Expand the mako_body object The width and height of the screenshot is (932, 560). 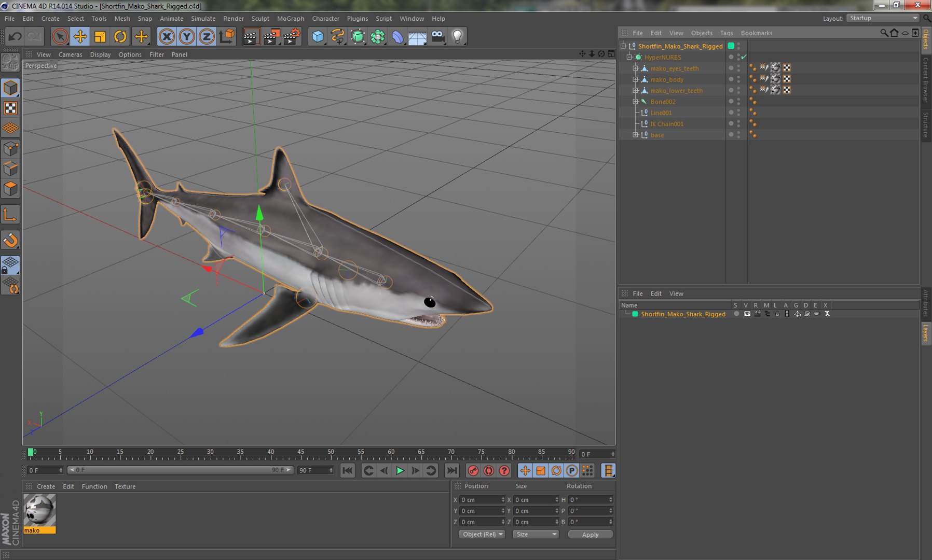635,79
